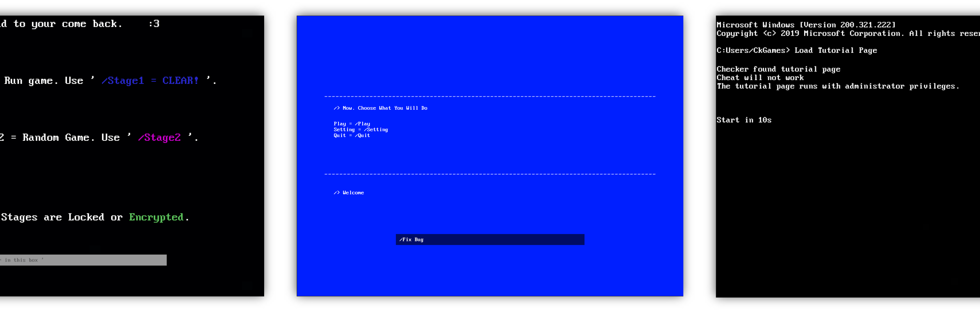Click the blue '/Stage1 = CLEAR!' text
This screenshot has height=312, width=980.
(x=150, y=81)
